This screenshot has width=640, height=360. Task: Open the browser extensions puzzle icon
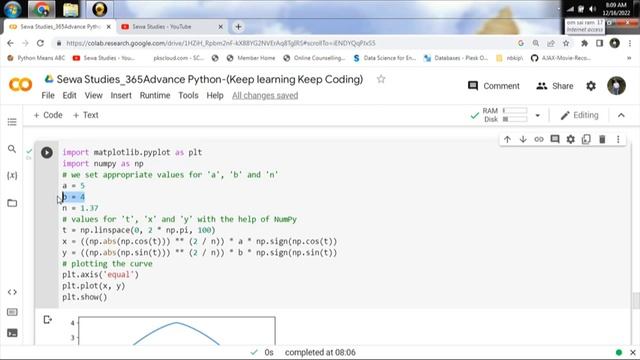[x=584, y=43]
